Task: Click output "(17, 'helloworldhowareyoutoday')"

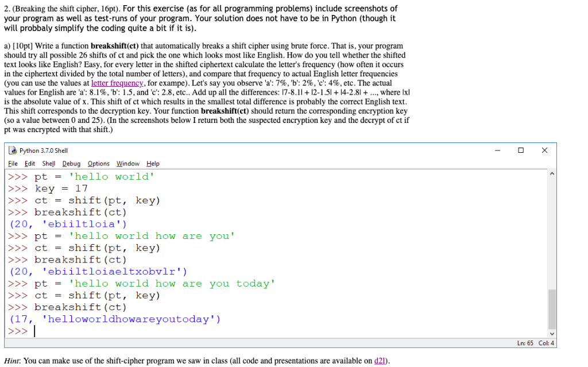Action: pyautogui.click(x=115, y=319)
